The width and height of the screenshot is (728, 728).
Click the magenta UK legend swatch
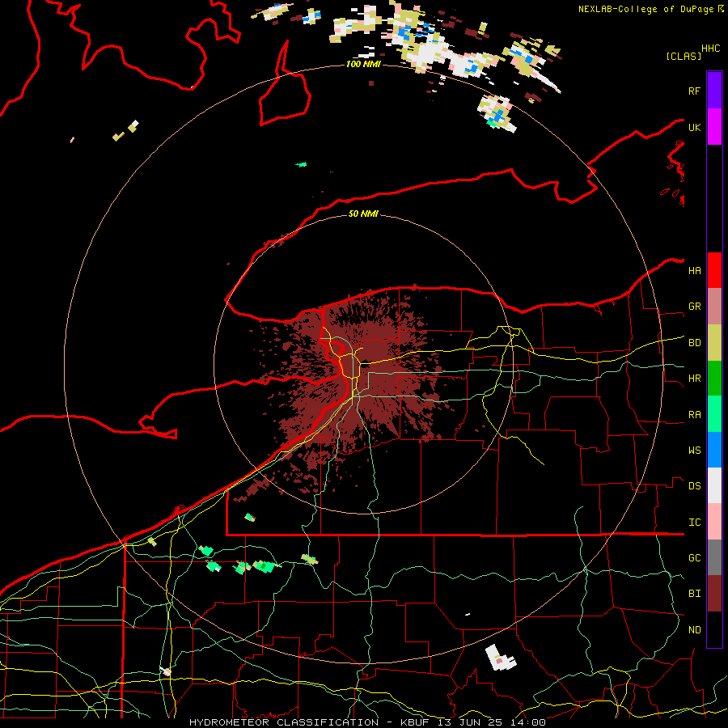tap(714, 127)
